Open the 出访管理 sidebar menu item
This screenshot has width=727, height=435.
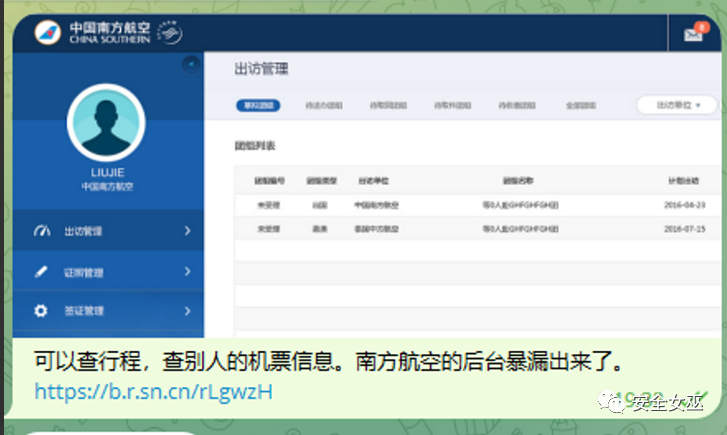[108, 230]
